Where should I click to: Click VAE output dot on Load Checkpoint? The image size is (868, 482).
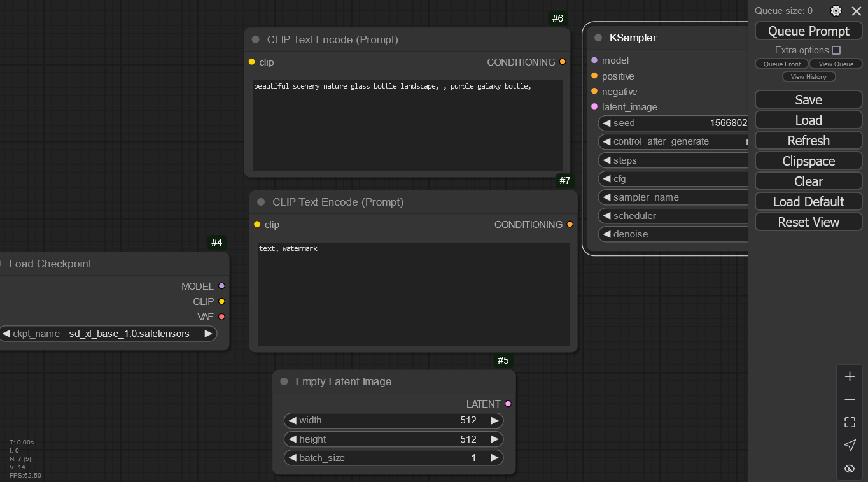point(221,316)
